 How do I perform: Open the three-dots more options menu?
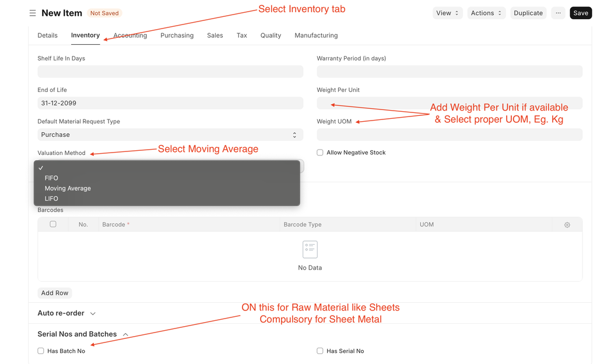click(x=558, y=13)
